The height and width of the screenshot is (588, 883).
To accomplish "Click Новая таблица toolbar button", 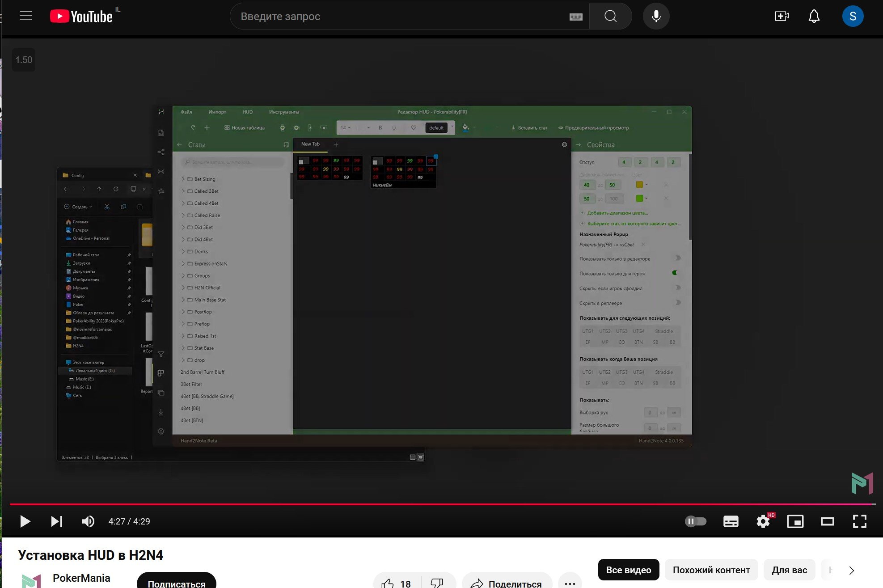I will click(x=245, y=128).
